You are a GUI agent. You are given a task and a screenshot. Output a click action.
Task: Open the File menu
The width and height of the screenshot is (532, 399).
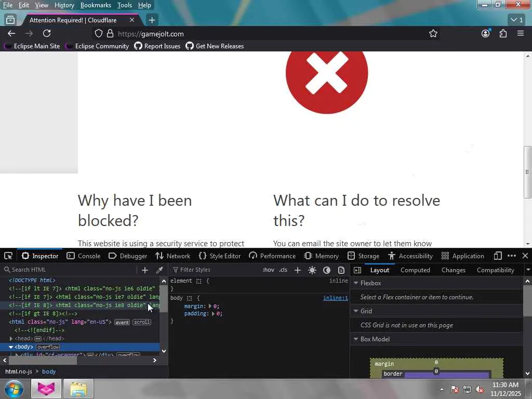pyautogui.click(x=7, y=5)
